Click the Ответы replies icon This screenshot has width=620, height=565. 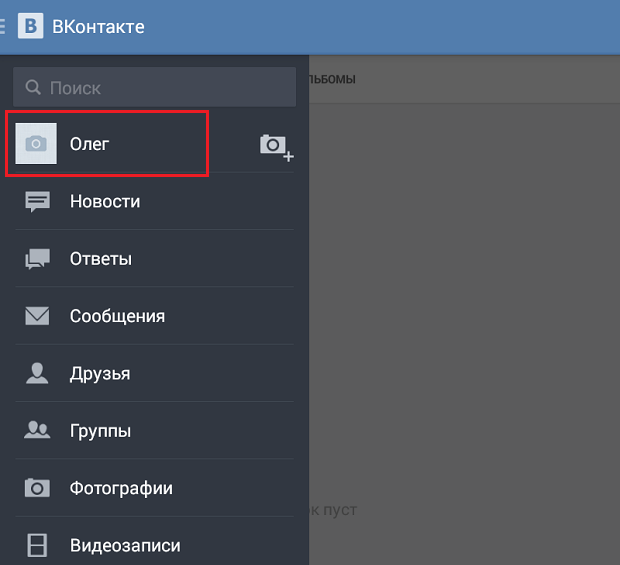[x=38, y=259]
